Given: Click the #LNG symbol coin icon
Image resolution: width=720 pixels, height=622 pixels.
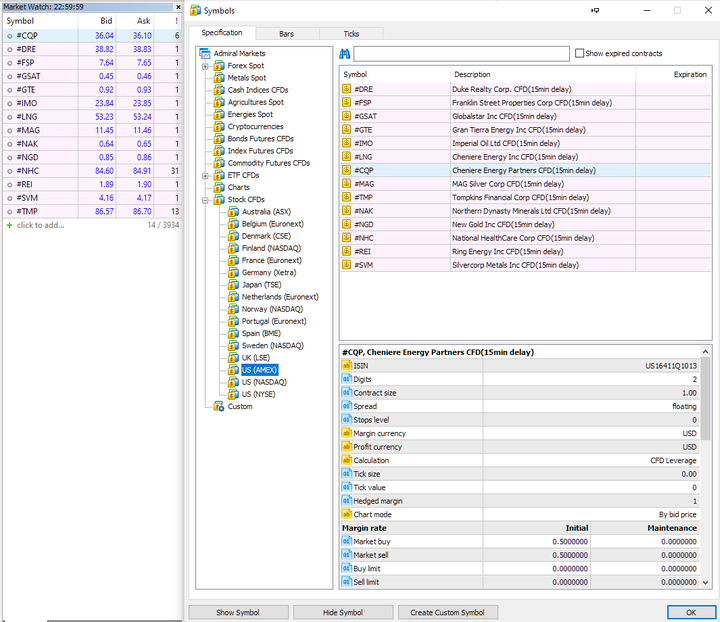Looking at the screenshot, I should coord(347,157).
